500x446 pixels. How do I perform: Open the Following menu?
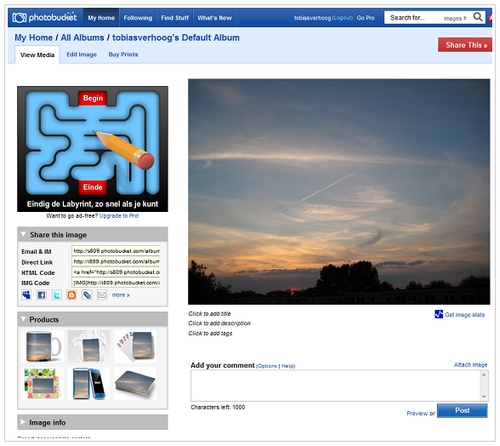[138, 18]
